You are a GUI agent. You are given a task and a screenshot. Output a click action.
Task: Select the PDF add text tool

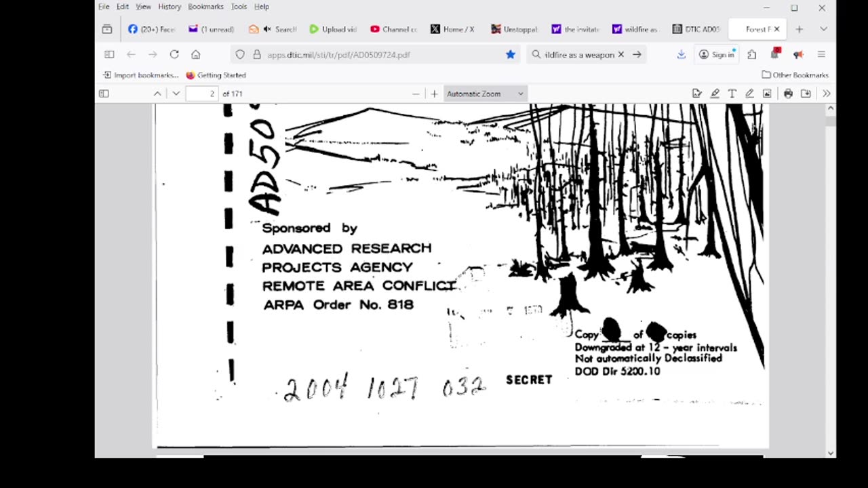click(x=732, y=94)
